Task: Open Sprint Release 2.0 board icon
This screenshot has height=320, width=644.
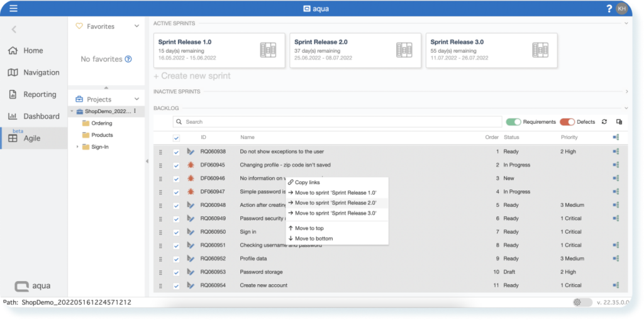Action: click(404, 50)
